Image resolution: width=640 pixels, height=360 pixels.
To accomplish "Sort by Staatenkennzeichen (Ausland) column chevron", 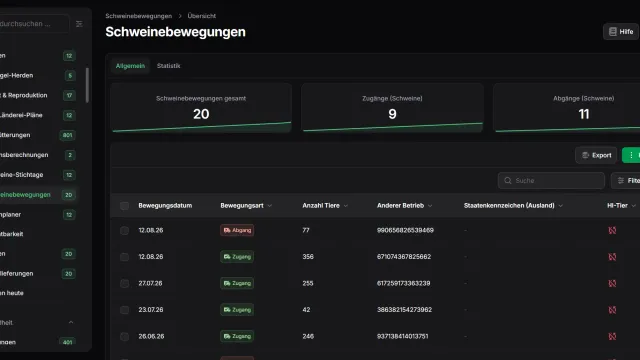I will tap(560, 206).
